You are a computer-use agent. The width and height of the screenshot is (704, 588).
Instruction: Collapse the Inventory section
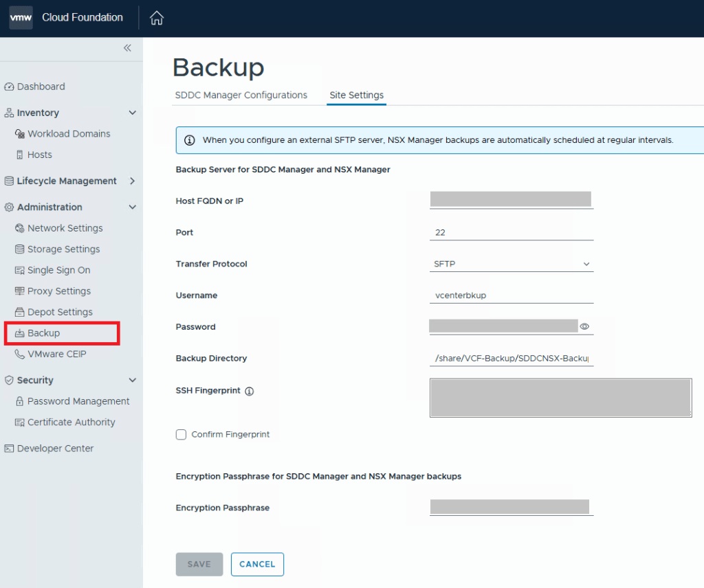[133, 113]
